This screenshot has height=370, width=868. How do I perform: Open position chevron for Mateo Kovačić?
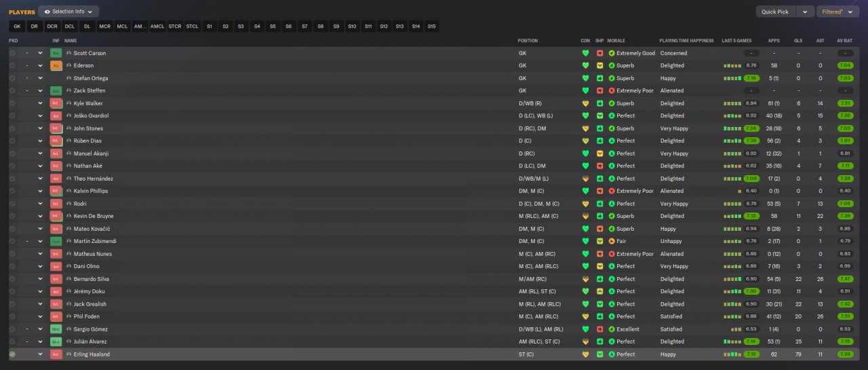tap(40, 229)
